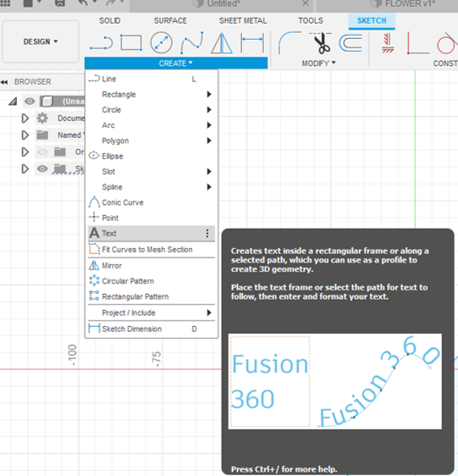
Task: Switch to the Tools tab
Action: pos(311,20)
